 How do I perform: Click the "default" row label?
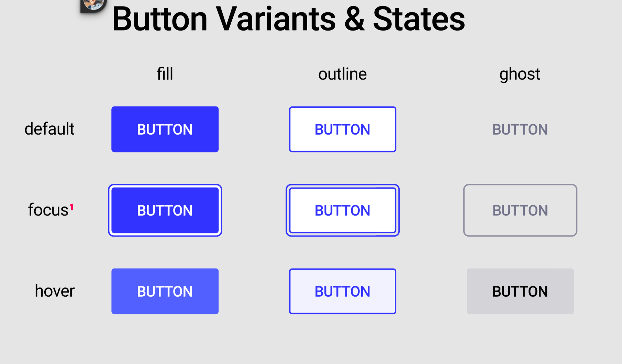point(49,129)
